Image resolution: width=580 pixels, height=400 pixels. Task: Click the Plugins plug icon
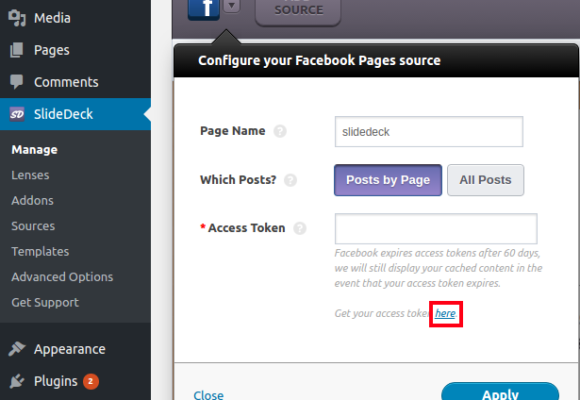(x=17, y=381)
